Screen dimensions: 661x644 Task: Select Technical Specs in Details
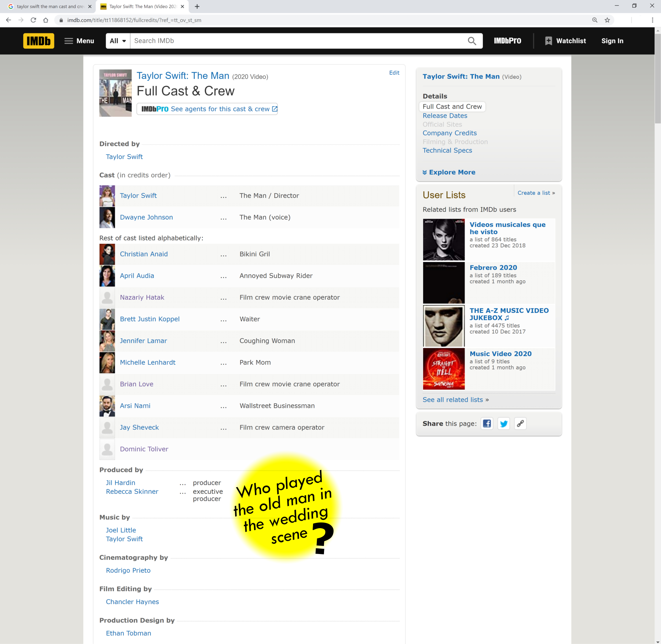click(447, 150)
